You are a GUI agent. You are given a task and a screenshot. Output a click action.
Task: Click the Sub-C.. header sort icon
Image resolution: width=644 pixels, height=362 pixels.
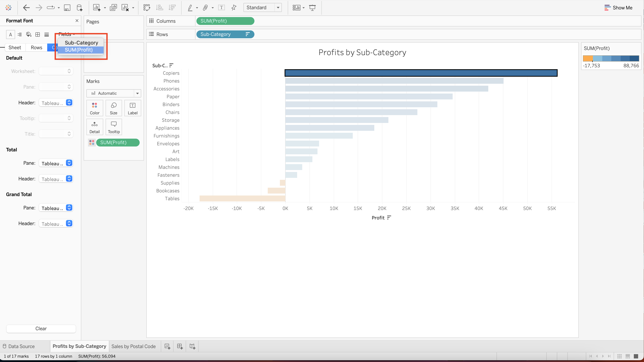(x=171, y=65)
